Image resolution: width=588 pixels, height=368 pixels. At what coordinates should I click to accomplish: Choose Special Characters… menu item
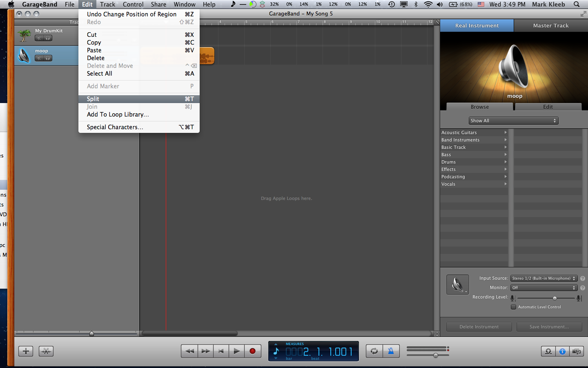(x=139, y=127)
